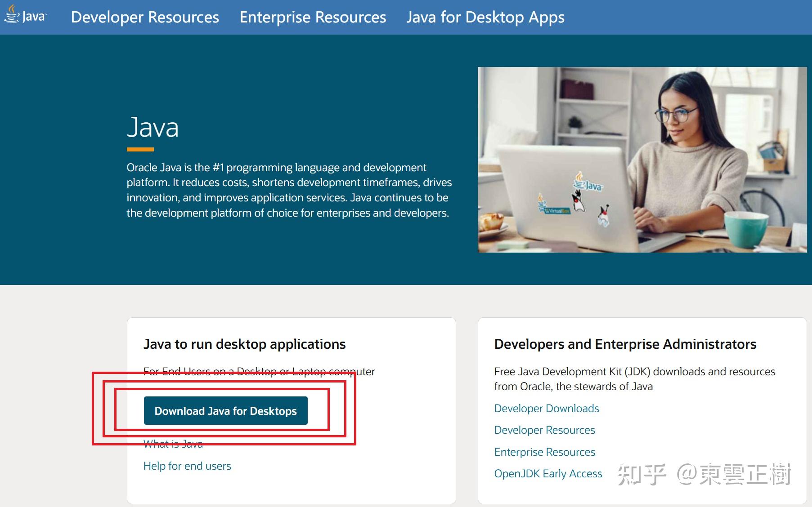Image resolution: width=812 pixels, height=507 pixels.
Task: Click 'Developers and Enterprise Administrators' heading
Action: [x=625, y=344]
